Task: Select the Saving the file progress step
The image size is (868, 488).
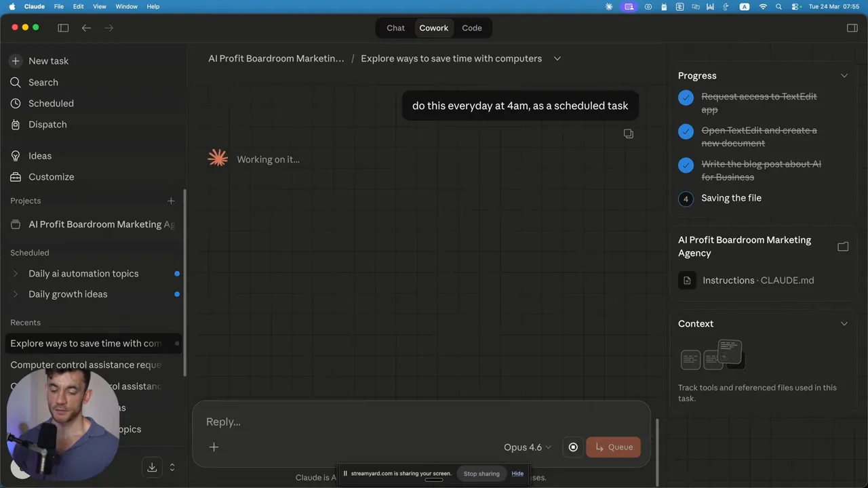Action: 731,198
